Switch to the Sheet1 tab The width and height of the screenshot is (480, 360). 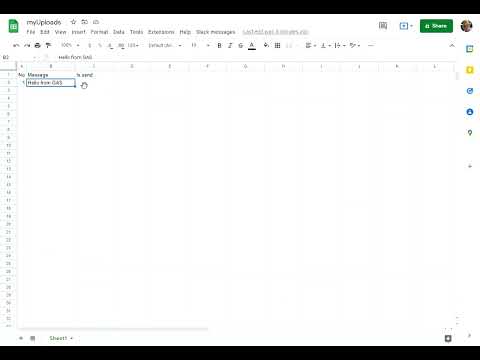(58, 338)
